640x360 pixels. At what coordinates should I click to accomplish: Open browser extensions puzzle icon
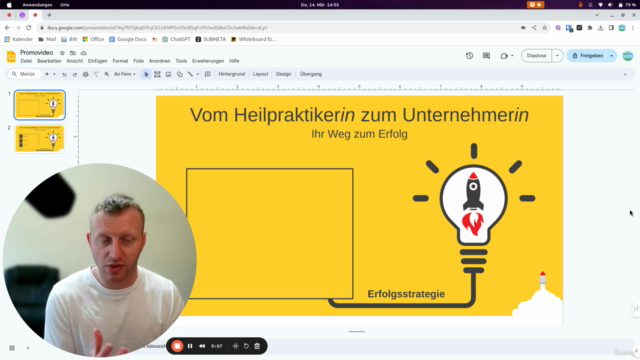590,28
